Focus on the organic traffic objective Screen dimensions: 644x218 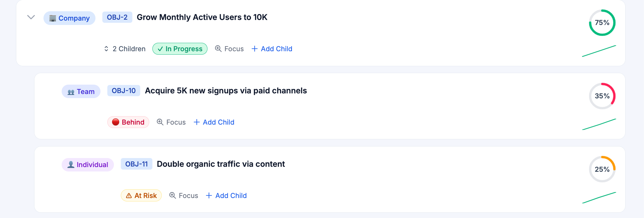click(x=184, y=196)
